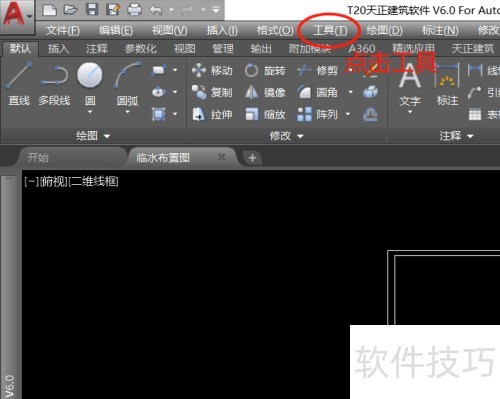Click the ellipse draw tool icon
The image size is (500, 399).
[159, 92]
